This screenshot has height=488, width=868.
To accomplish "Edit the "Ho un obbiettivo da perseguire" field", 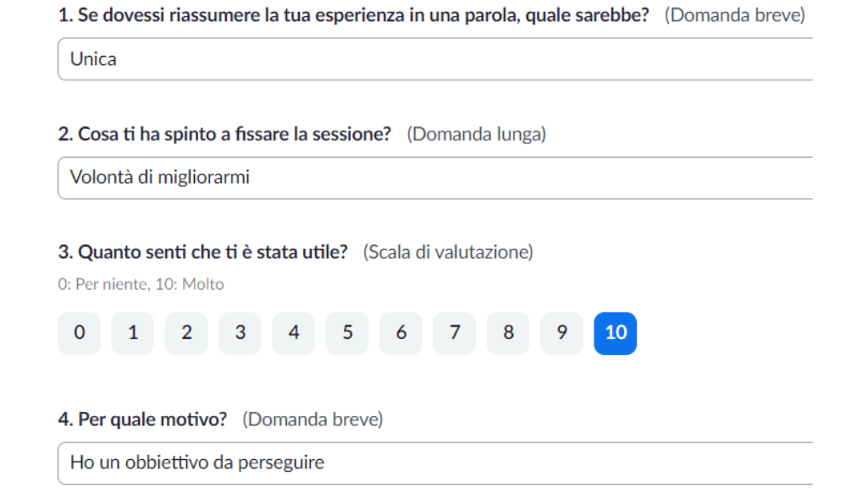I will pos(435,463).
